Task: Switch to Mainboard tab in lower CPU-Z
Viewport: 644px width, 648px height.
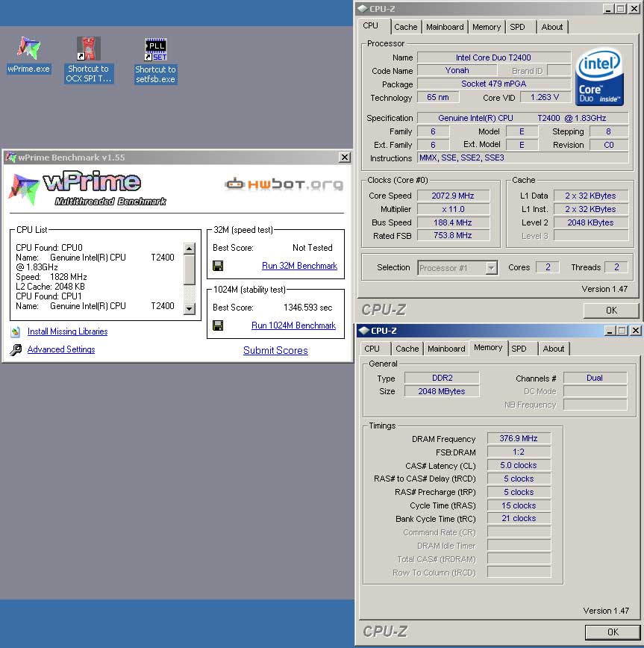Action: tap(446, 349)
